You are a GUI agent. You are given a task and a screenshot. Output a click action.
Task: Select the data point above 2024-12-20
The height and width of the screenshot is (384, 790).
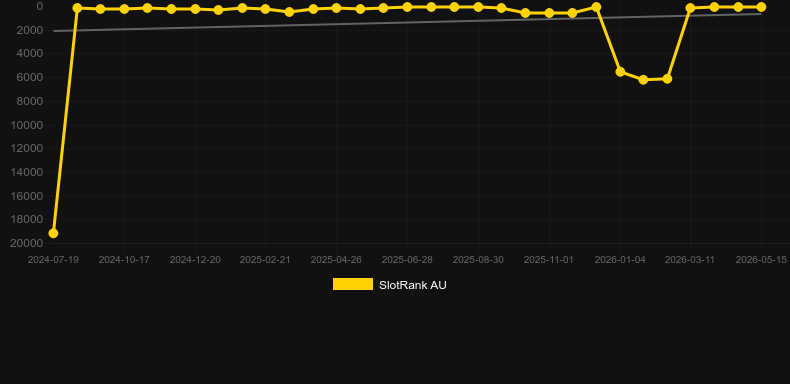coord(195,9)
